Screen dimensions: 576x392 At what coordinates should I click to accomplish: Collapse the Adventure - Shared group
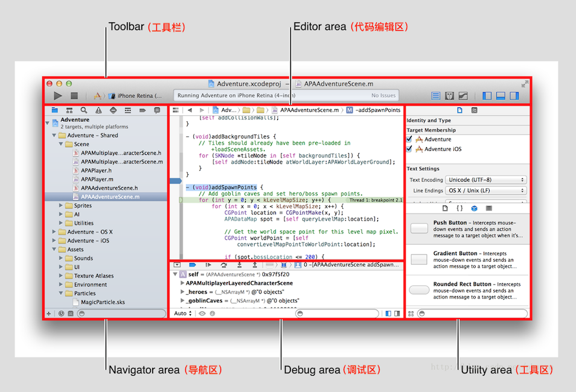pyautogui.click(x=54, y=136)
